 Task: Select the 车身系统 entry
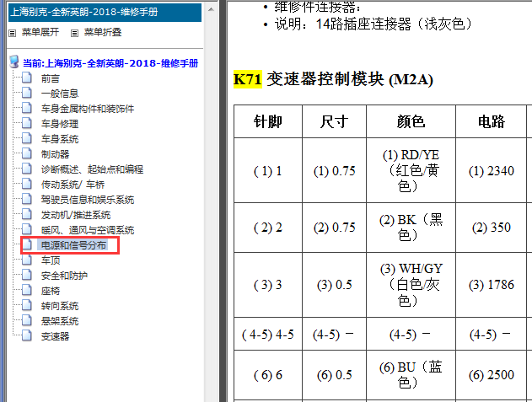pyautogui.click(x=60, y=139)
